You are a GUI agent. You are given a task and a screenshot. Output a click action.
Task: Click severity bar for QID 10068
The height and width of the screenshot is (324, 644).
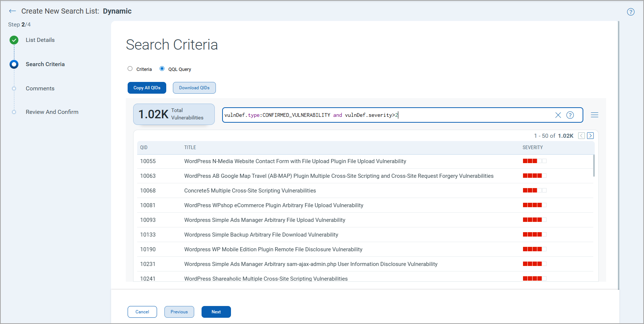click(x=535, y=190)
